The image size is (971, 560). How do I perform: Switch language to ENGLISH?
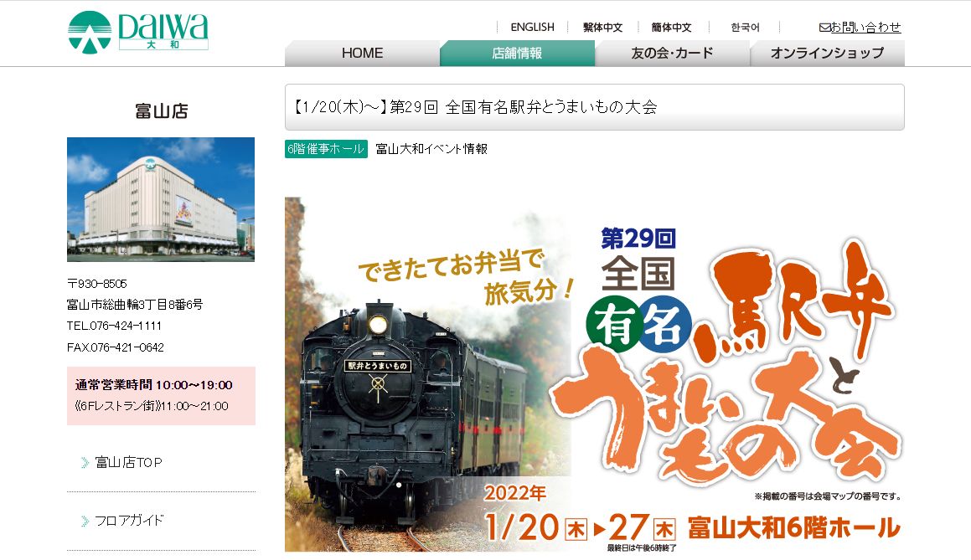pyautogui.click(x=532, y=28)
